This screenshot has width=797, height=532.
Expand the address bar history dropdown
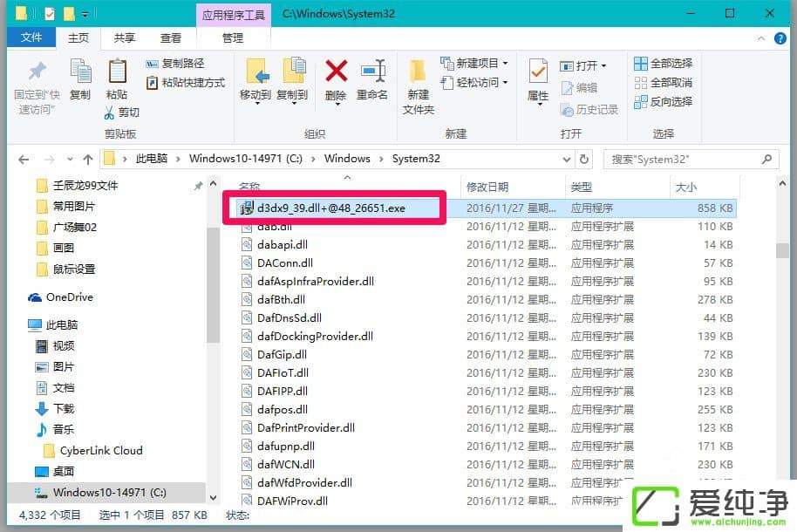point(567,160)
